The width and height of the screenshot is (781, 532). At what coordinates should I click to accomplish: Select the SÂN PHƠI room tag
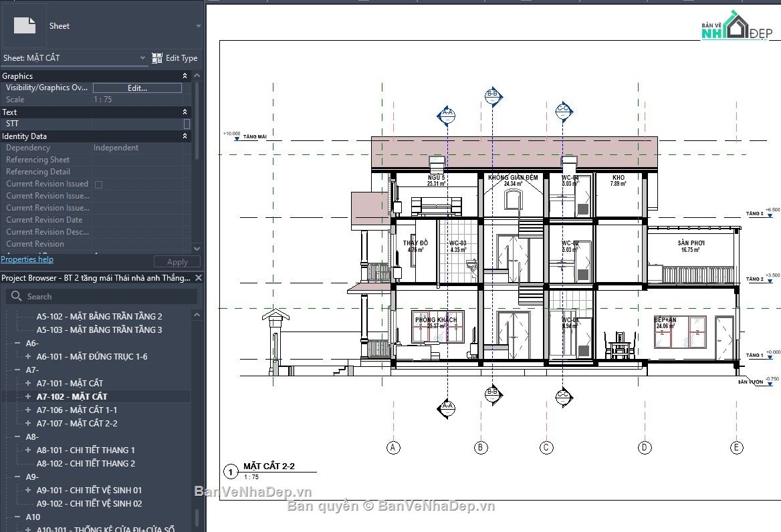[691, 247]
